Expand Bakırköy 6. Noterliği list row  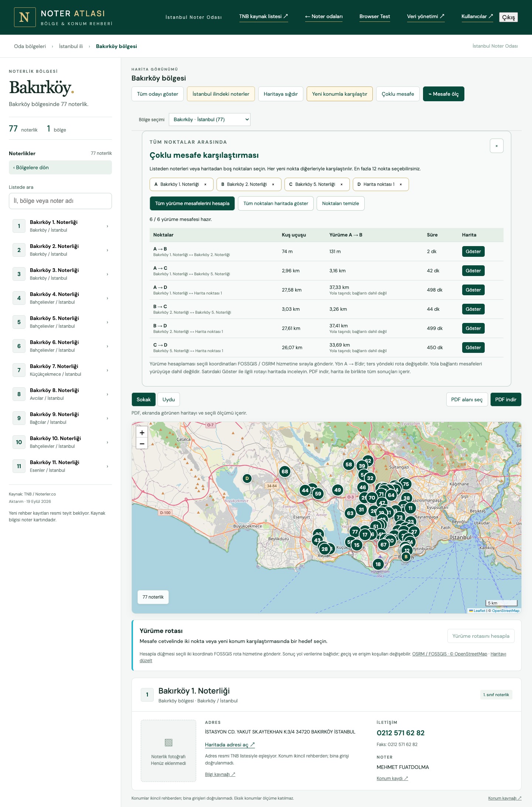(x=60, y=346)
